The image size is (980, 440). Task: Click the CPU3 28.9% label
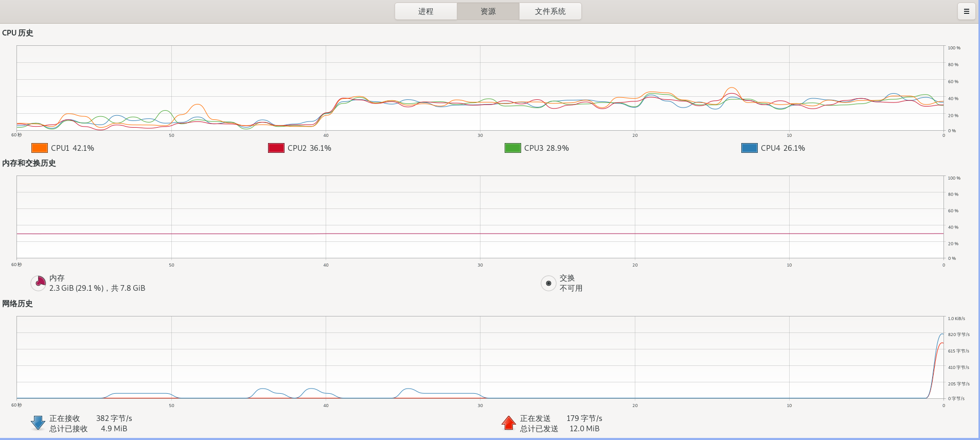[546, 148]
